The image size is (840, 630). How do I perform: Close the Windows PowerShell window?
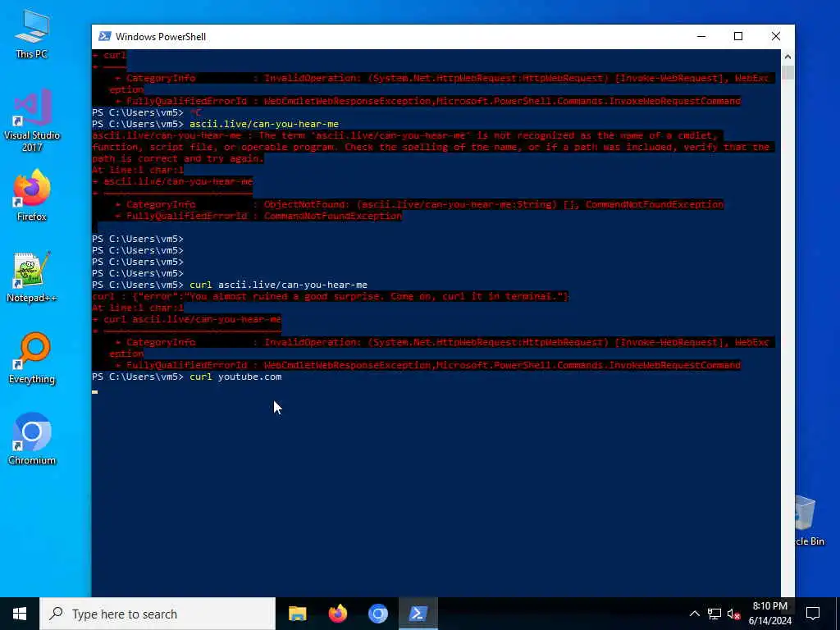776,36
